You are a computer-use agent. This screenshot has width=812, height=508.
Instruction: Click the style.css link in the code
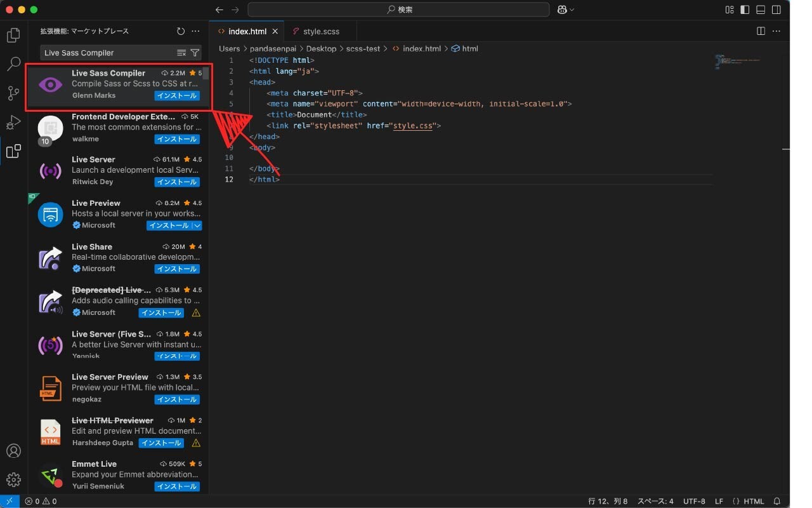point(413,126)
